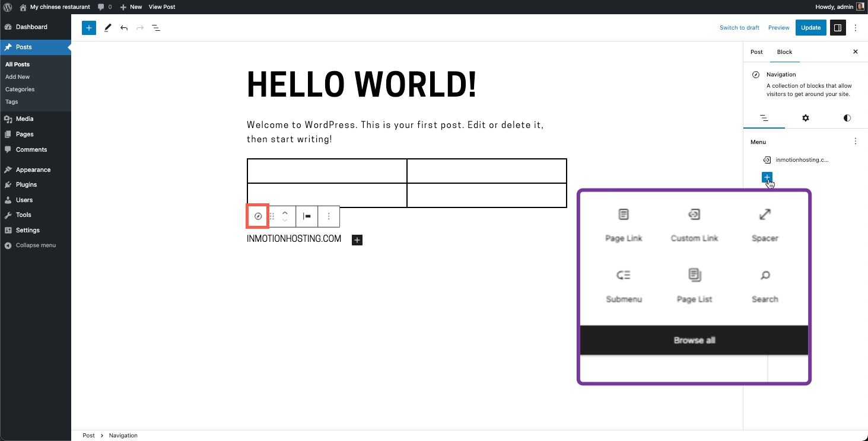
Task: Open Comments in the sidebar
Action: (36, 150)
